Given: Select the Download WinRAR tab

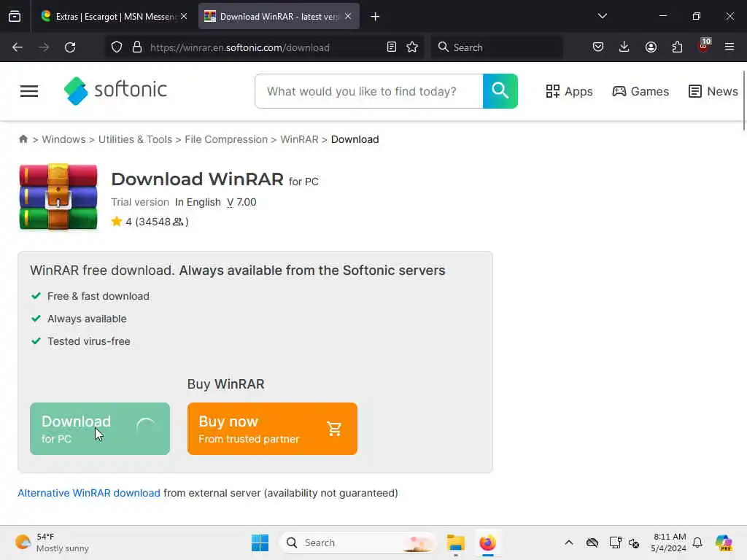Looking at the screenshot, I should click(x=279, y=17).
